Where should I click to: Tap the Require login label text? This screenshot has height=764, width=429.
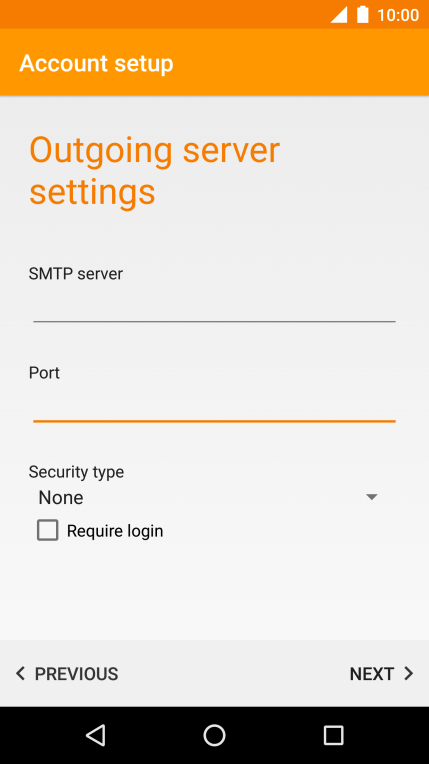pos(115,531)
